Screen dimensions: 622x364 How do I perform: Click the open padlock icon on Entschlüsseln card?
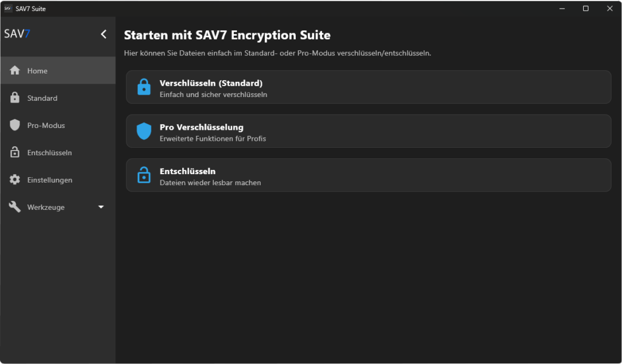pos(144,175)
